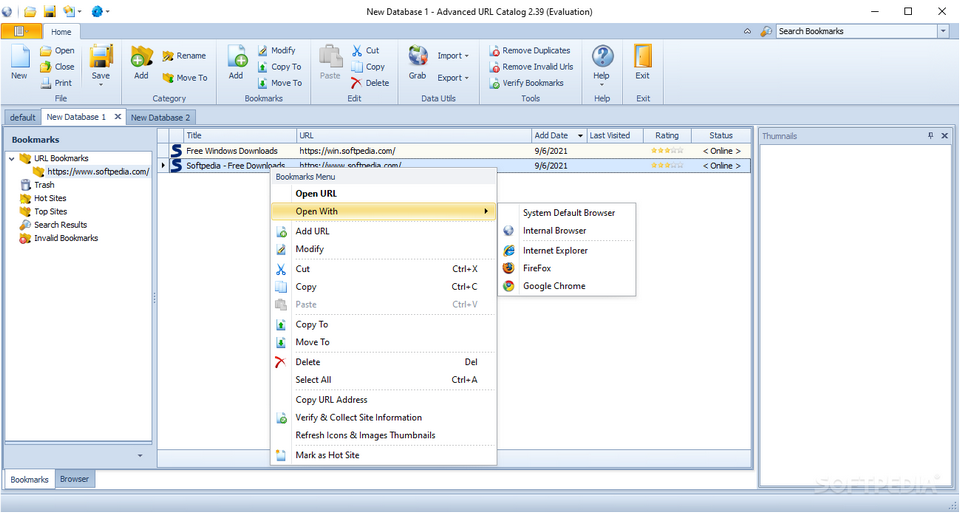This screenshot has height=513, width=960.
Task: Open the Search Bookmarks dropdown arrow
Action: tap(943, 31)
